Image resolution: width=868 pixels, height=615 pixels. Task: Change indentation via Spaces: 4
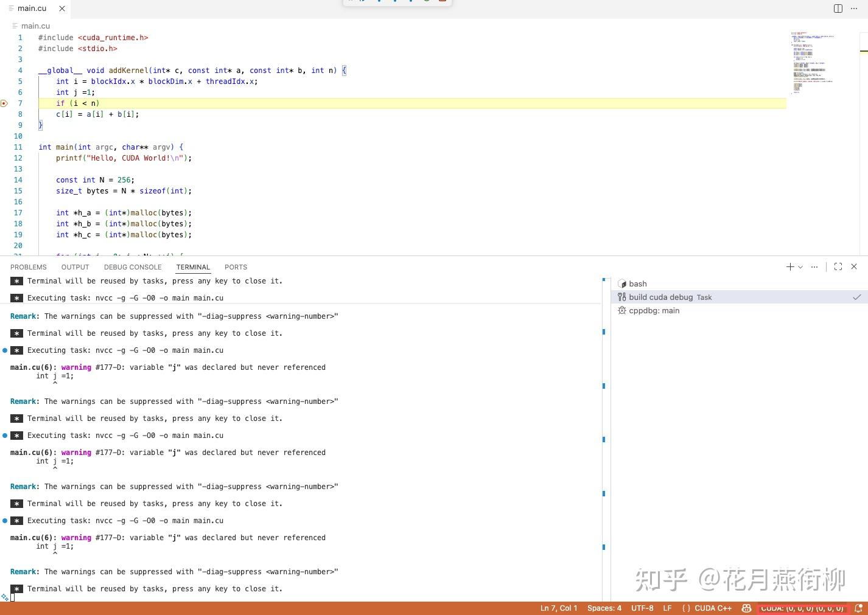pyautogui.click(x=604, y=608)
